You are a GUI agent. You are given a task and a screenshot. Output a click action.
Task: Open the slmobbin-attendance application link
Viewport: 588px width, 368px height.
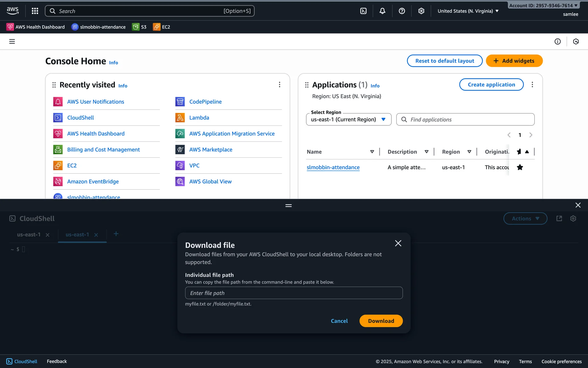tap(333, 167)
